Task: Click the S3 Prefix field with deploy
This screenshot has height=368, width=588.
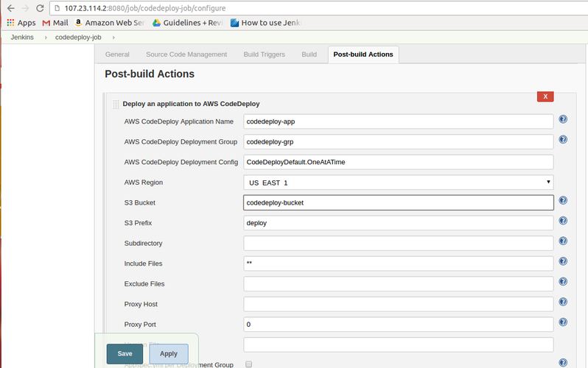Action: 398,223
